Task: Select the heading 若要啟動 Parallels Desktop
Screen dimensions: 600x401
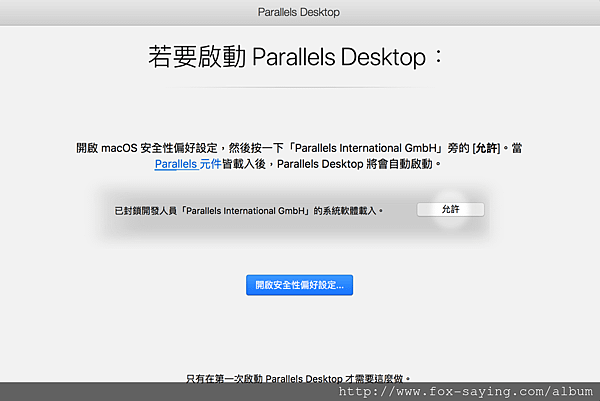Action: (295, 57)
